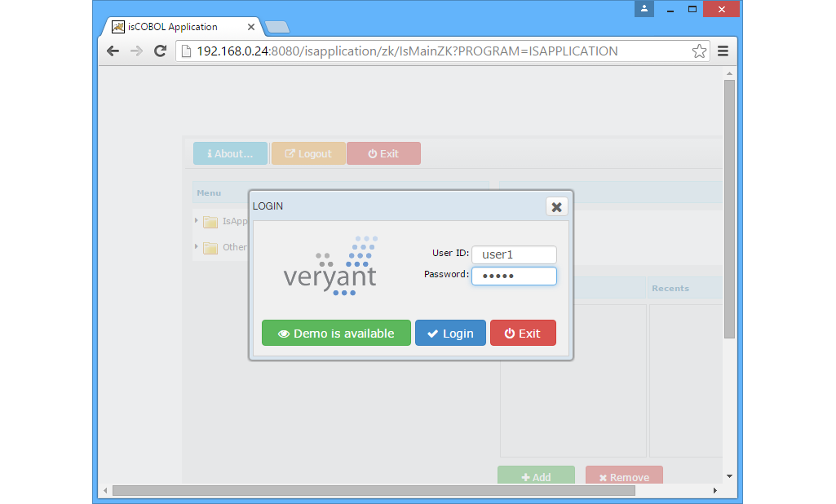
Task: Select the isCOBOL Application browser tab
Action: pos(179,26)
